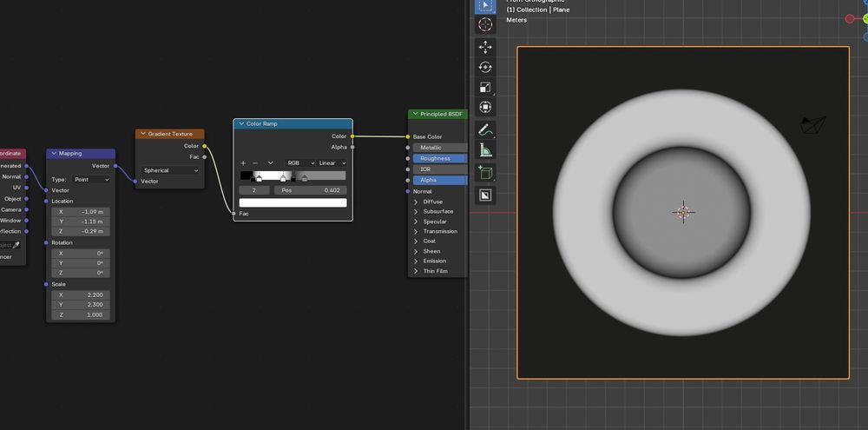Open Mapping node Type dropdown
868x430 pixels.
pyautogui.click(x=92, y=179)
